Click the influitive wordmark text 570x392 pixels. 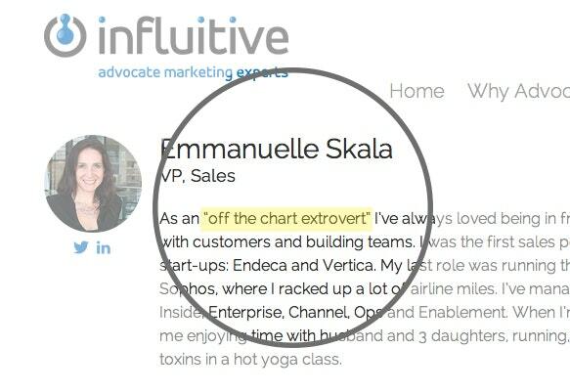tap(194, 35)
